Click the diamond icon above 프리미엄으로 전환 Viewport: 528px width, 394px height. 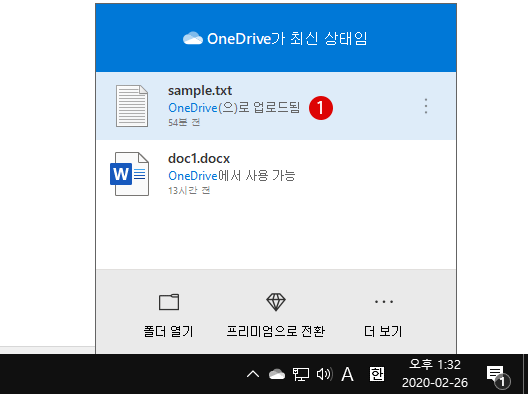(276, 302)
